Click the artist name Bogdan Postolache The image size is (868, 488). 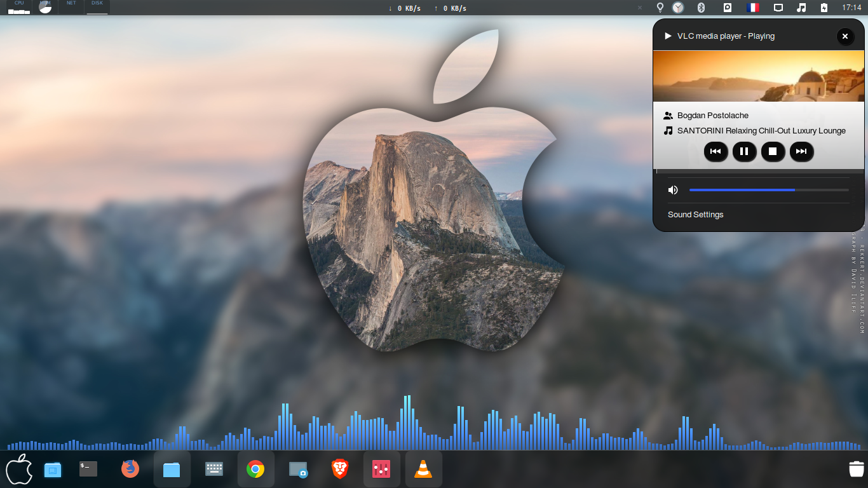click(713, 116)
